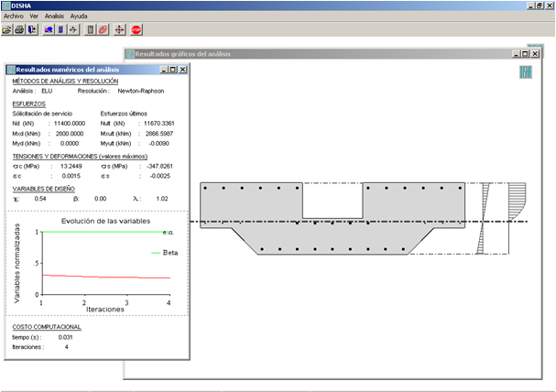This screenshot has height=392, width=556.
Task: Click the Mxult value 2866.5987
Action: [159, 134]
